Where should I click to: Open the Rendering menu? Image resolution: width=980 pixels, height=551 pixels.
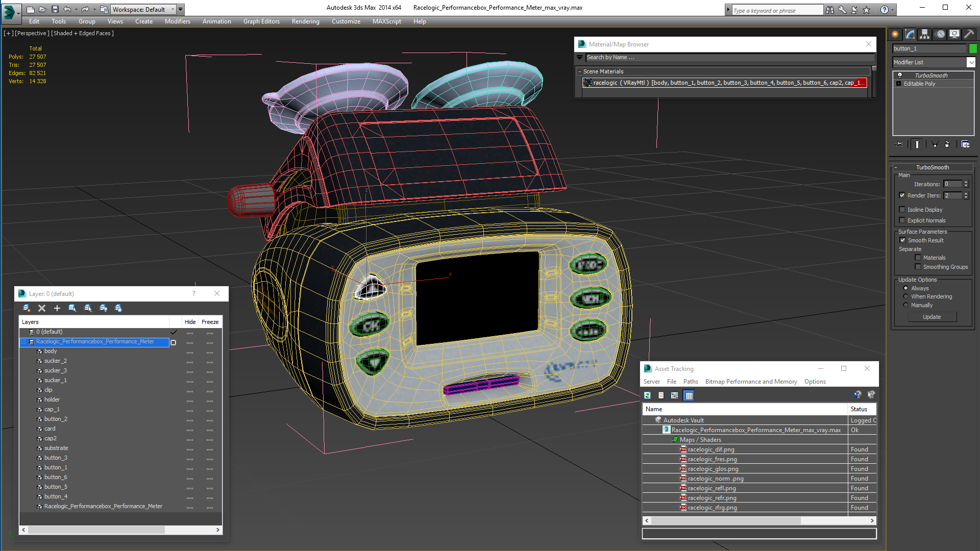(x=305, y=21)
